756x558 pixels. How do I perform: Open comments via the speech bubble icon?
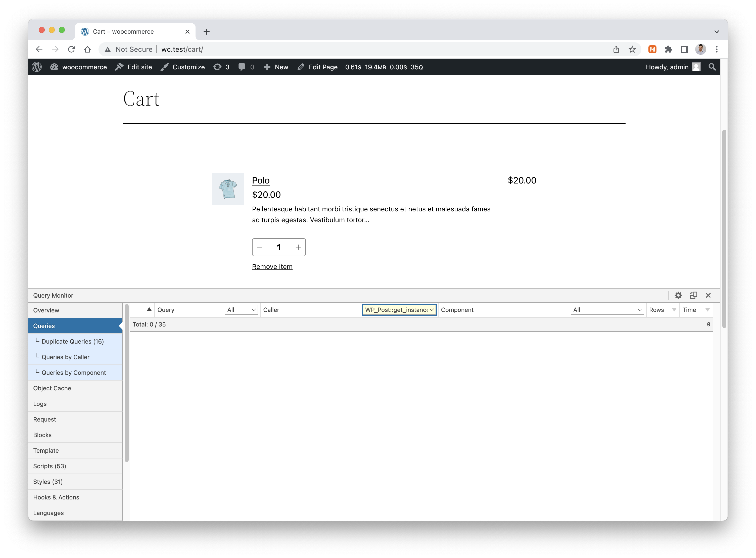242,67
